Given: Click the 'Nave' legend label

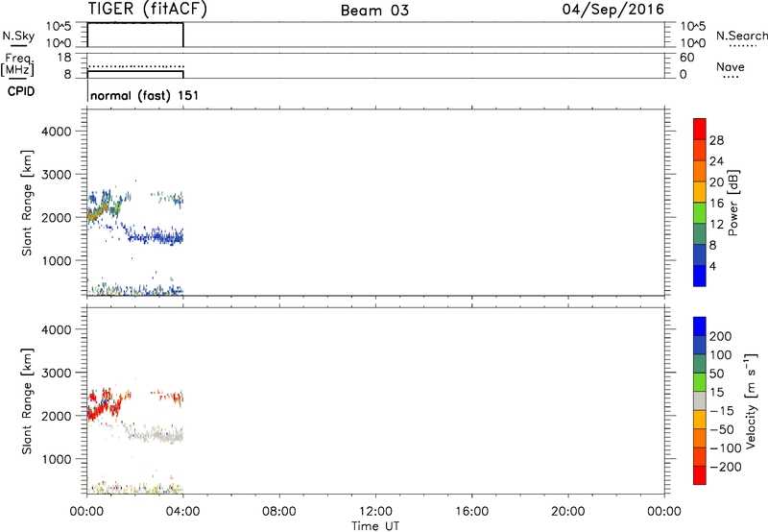Looking at the screenshot, I should [731, 66].
